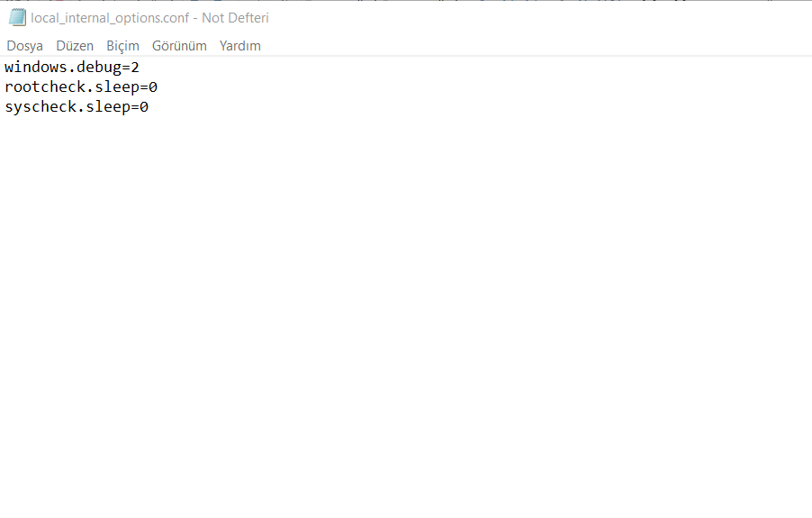The image size is (812, 518).
Task: Click the word "debug" in first line
Action: click(x=98, y=67)
